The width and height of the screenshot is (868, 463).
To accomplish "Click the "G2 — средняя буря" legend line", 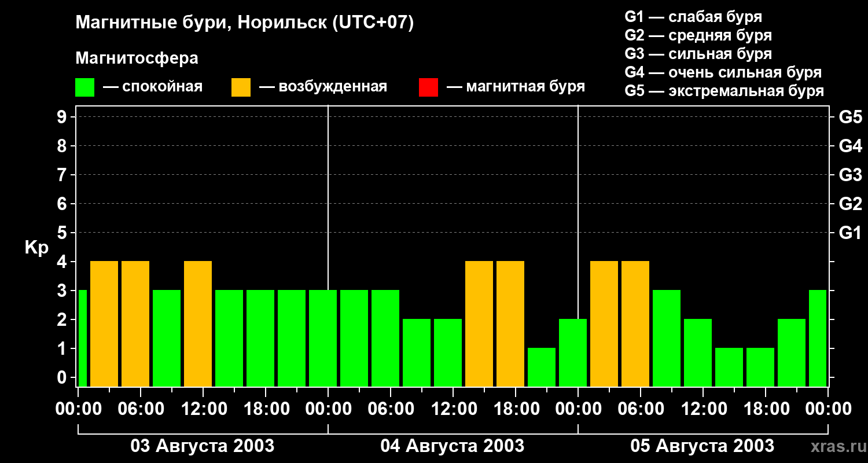I will tap(698, 35).
